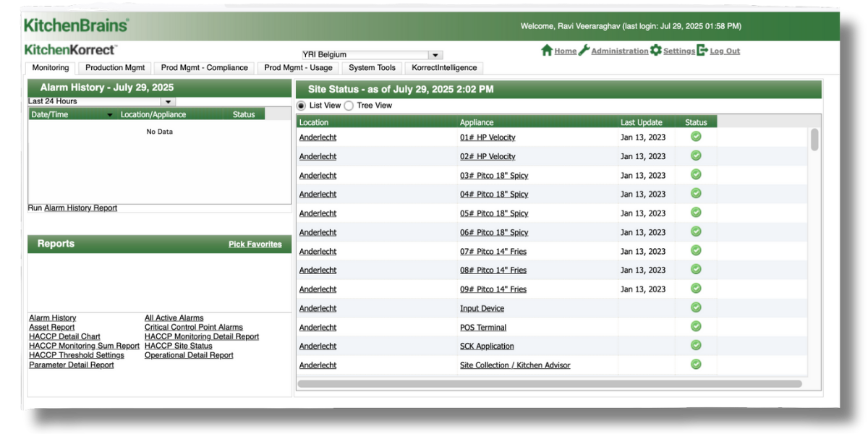Screen dimensions: 868x434
Task: Open the Operational Detail Report
Action: tap(189, 356)
